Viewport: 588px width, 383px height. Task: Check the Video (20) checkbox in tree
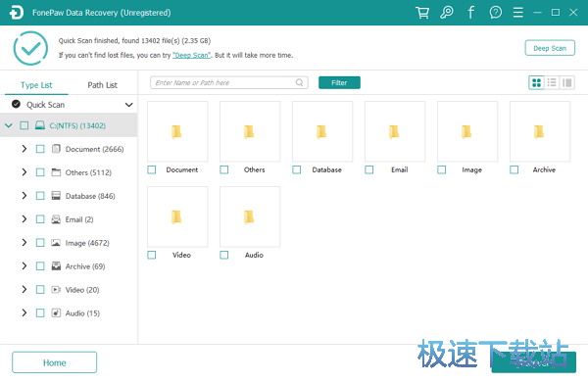point(40,289)
